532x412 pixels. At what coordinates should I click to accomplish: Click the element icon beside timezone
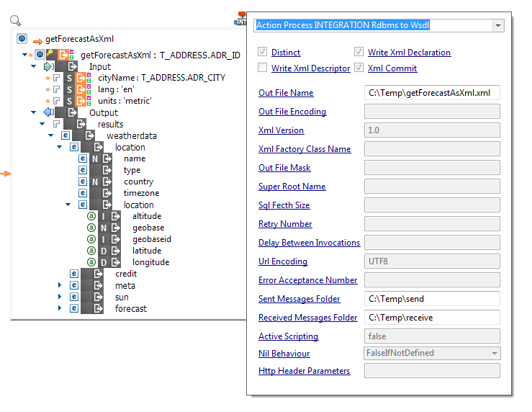click(83, 193)
